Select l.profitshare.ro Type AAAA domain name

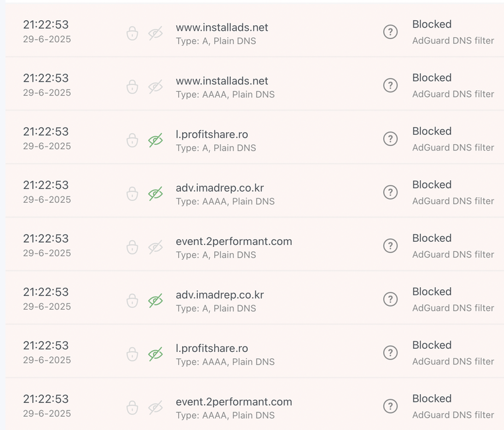point(212,349)
